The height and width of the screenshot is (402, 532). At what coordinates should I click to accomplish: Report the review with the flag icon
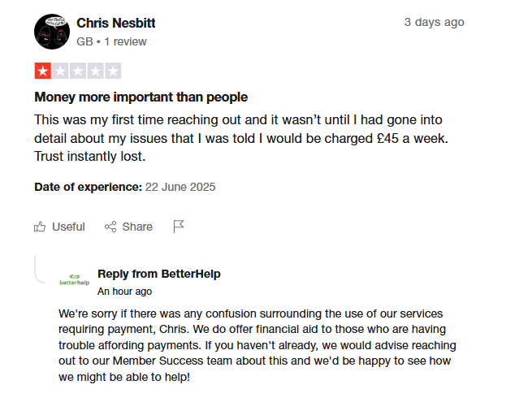[x=179, y=227]
